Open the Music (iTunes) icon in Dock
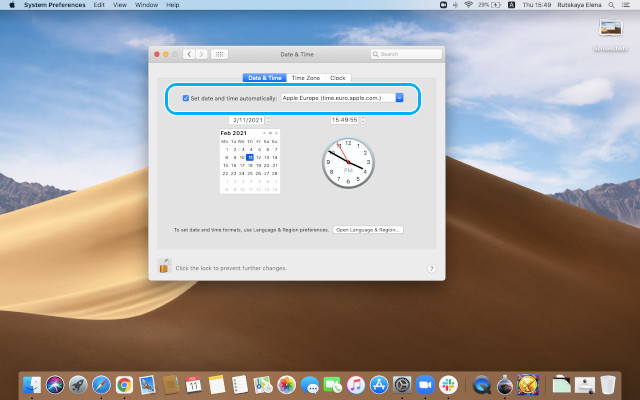This screenshot has width=640, height=400. pyautogui.click(x=356, y=385)
